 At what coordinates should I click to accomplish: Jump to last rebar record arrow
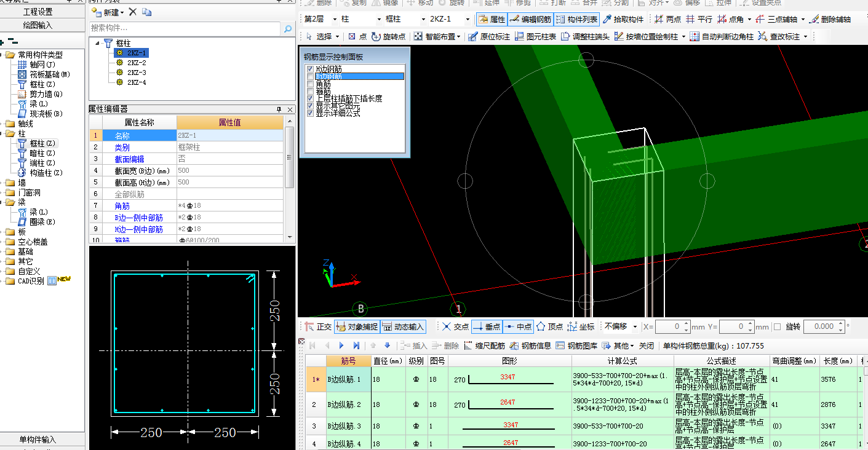[x=356, y=345]
